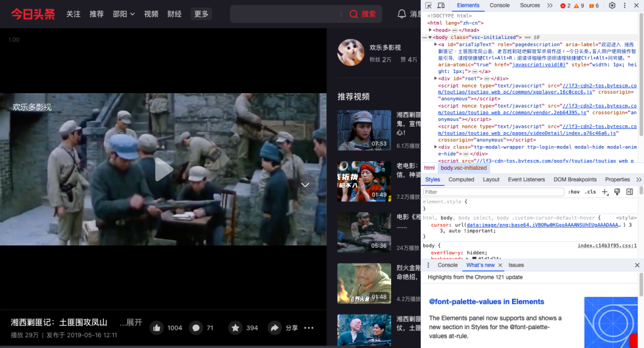Switch to the drawer Console tab

tap(447, 265)
